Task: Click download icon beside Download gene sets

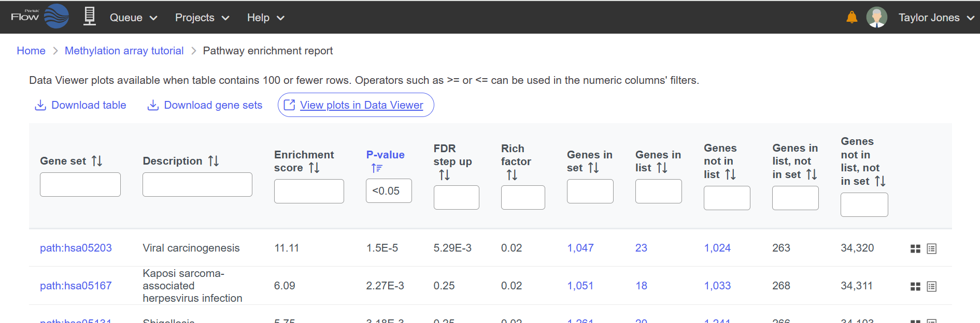Action: 153,105
